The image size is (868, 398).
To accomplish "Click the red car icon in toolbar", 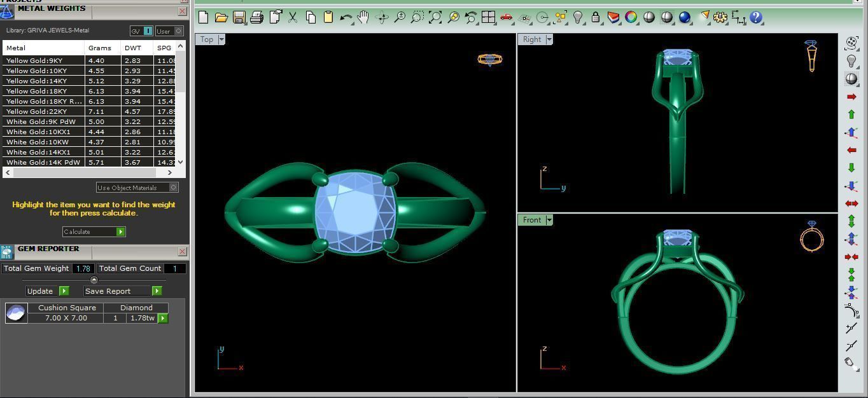I will click(507, 18).
